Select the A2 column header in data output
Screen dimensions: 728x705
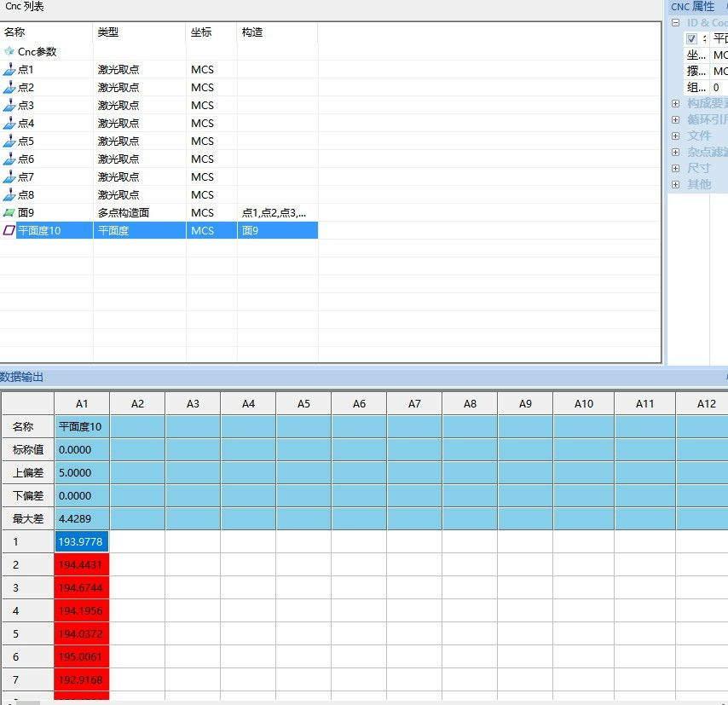137,404
